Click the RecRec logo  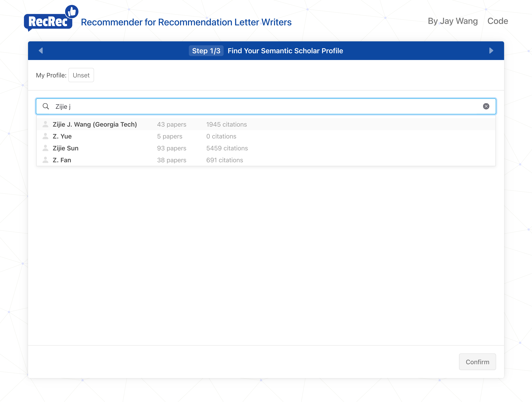(x=51, y=18)
